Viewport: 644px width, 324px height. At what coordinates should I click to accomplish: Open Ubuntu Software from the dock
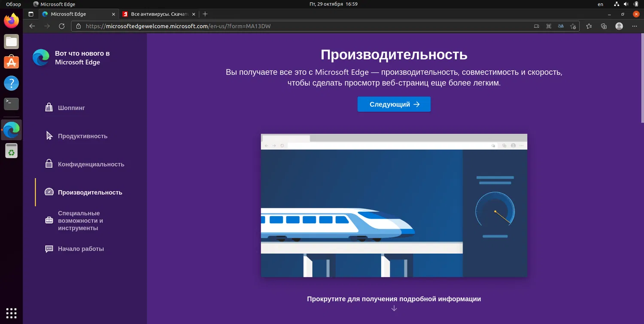[12, 62]
